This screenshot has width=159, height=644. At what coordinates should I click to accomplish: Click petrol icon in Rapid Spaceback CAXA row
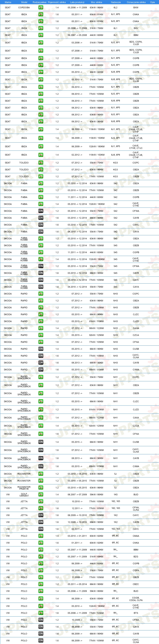(x=41, y=418)
